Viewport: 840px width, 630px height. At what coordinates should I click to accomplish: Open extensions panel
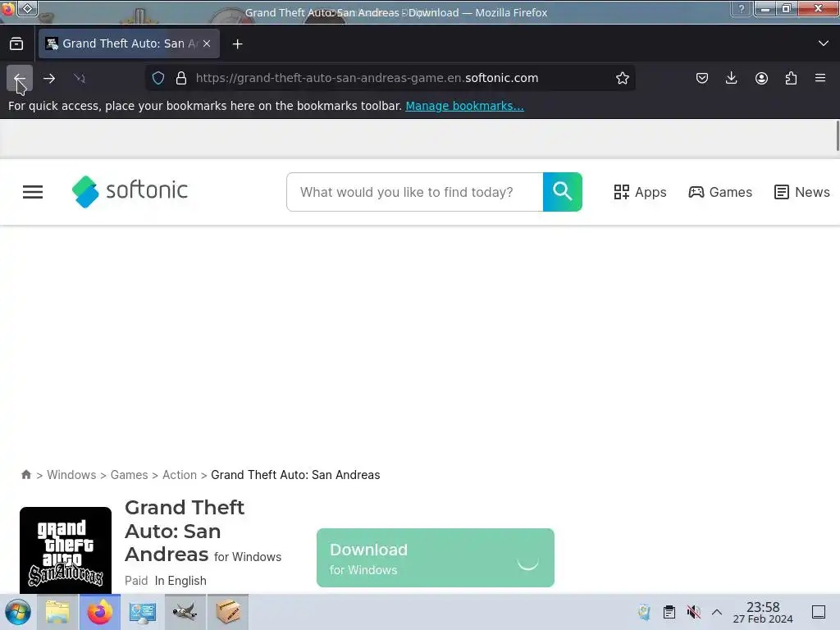[x=791, y=78]
